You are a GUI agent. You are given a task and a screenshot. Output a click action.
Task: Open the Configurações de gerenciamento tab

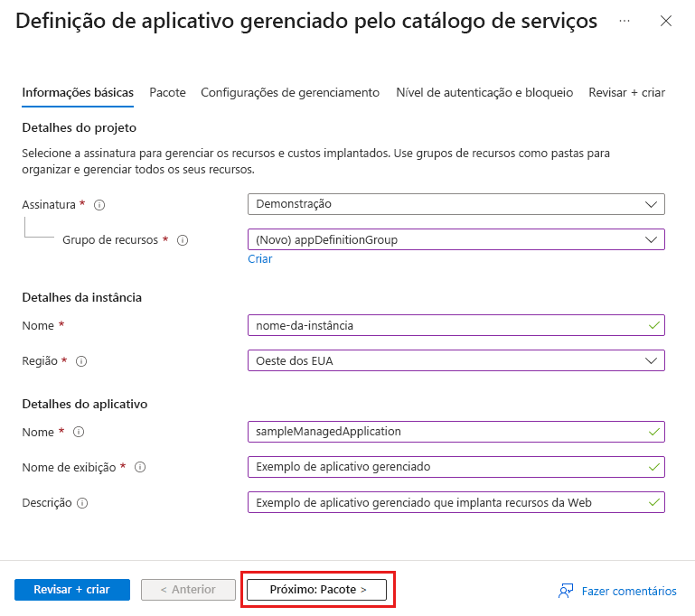point(290,92)
